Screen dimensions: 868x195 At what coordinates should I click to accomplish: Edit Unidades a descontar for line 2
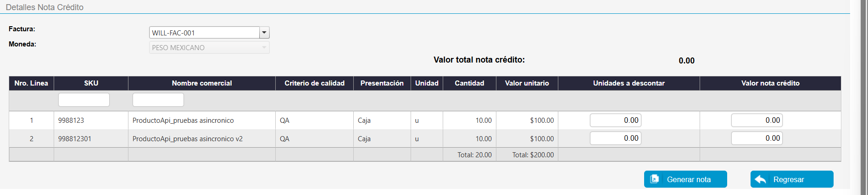(615, 138)
